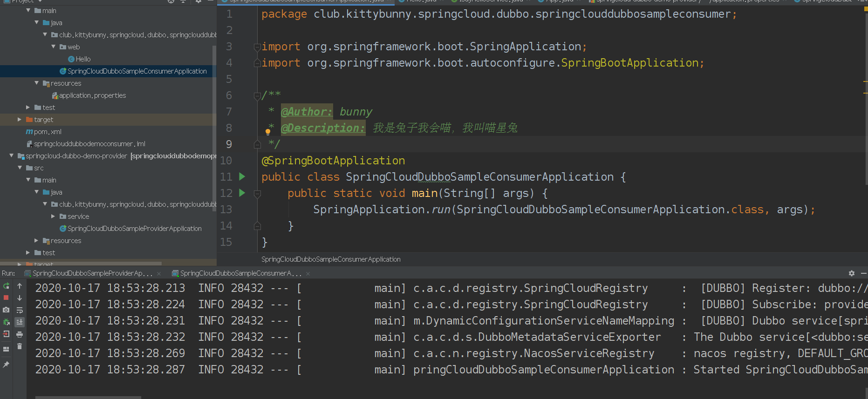The height and width of the screenshot is (399, 868).
Task: Stop the running process
Action: [x=6, y=298]
